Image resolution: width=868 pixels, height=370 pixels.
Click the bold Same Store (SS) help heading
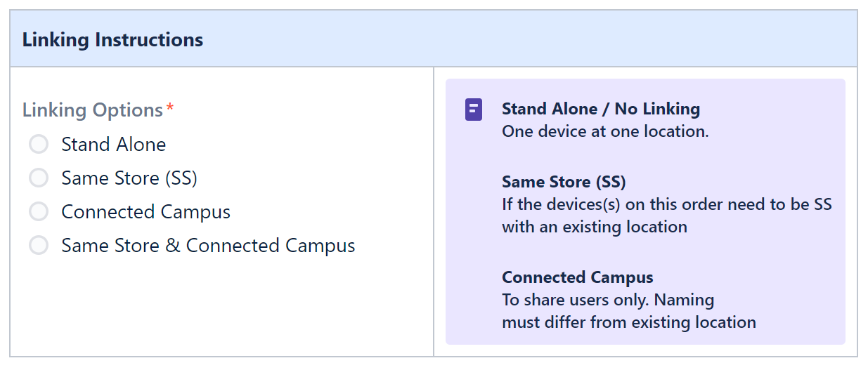(564, 182)
